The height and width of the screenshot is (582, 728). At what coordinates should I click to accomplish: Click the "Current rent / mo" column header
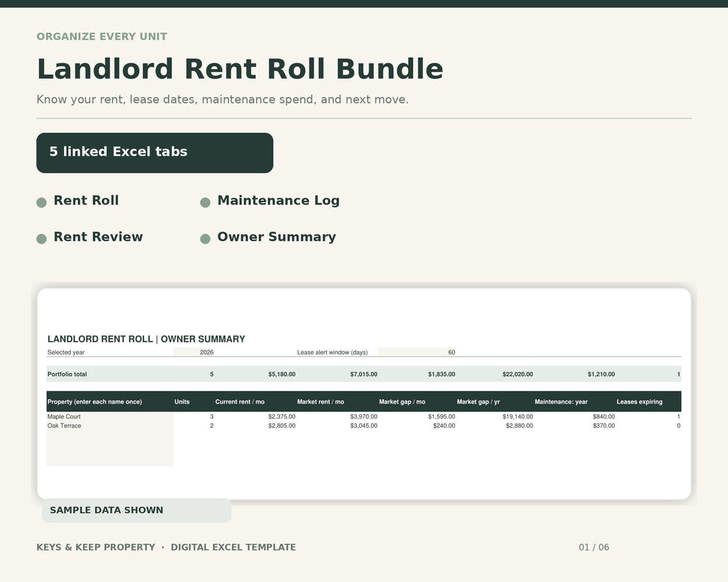[x=240, y=402]
